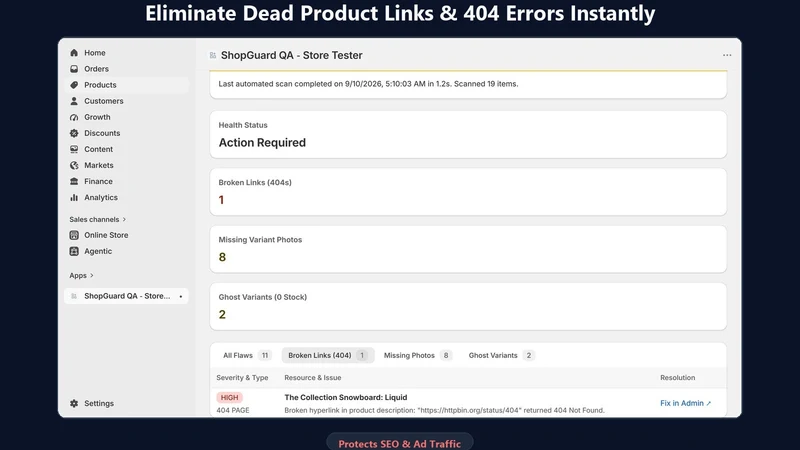
Task: Click the Customers person icon
Action: pyautogui.click(x=74, y=101)
